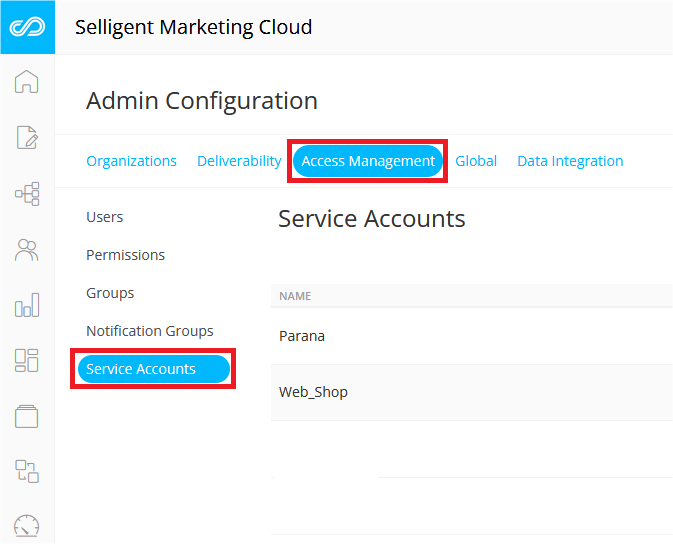Select Permissions in the left menu

click(x=126, y=255)
